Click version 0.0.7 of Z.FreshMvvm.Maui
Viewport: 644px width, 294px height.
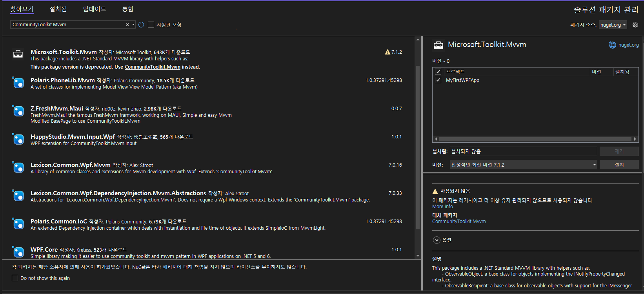[397, 109]
